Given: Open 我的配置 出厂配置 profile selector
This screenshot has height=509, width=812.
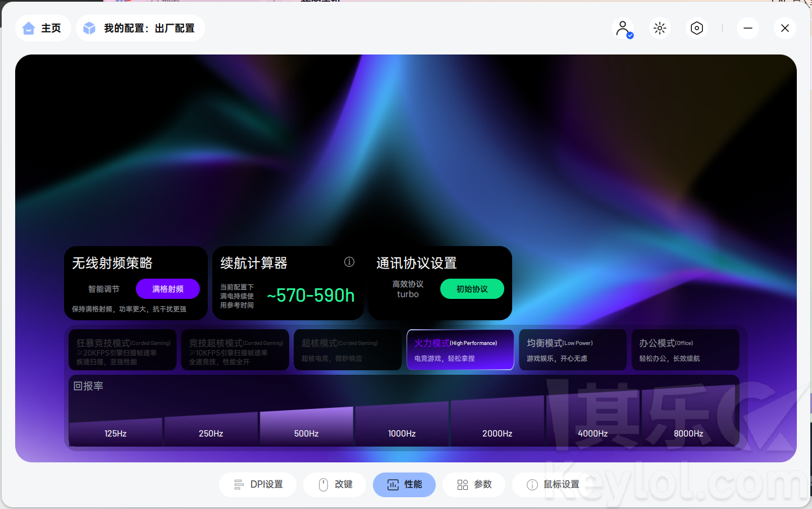Looking at the screenshot, I should coord(140,28).
